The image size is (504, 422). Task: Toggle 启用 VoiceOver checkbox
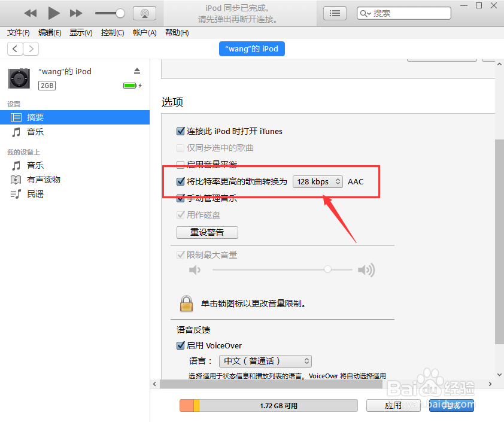click(x=181, y=345)
